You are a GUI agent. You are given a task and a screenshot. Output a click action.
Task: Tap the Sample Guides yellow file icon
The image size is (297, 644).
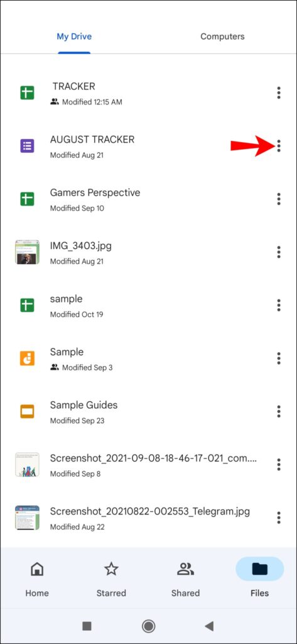(27, 411)
